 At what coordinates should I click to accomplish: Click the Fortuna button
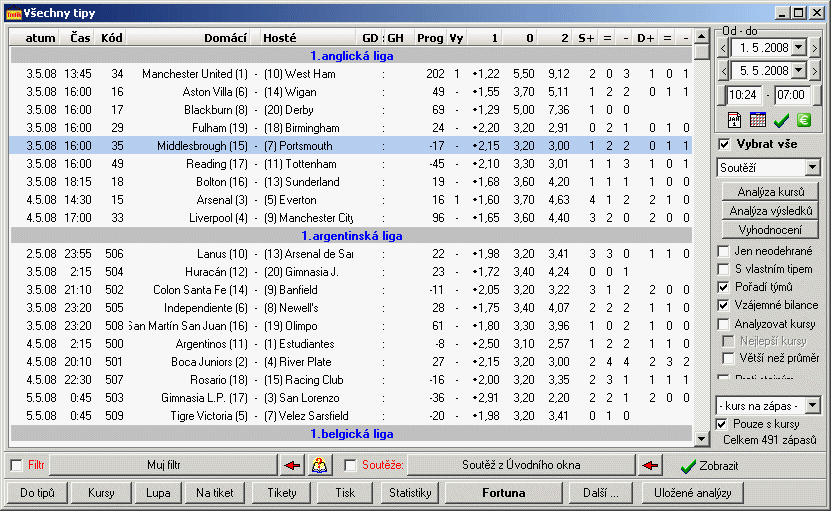tap(503, 493)
